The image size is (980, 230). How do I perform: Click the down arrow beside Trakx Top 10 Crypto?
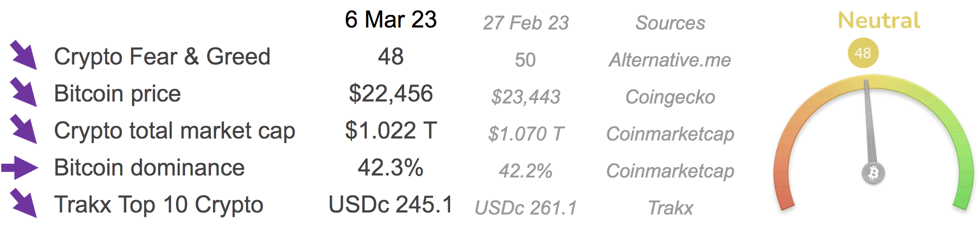(23, 202)
